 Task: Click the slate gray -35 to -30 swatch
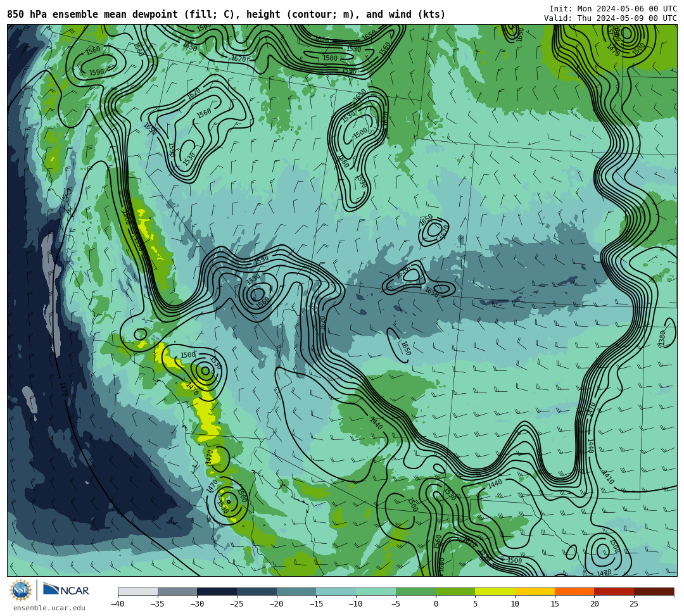point(177,591)
